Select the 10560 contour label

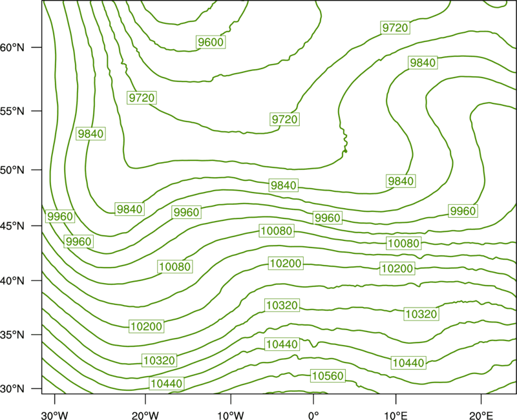click(328, 376)
